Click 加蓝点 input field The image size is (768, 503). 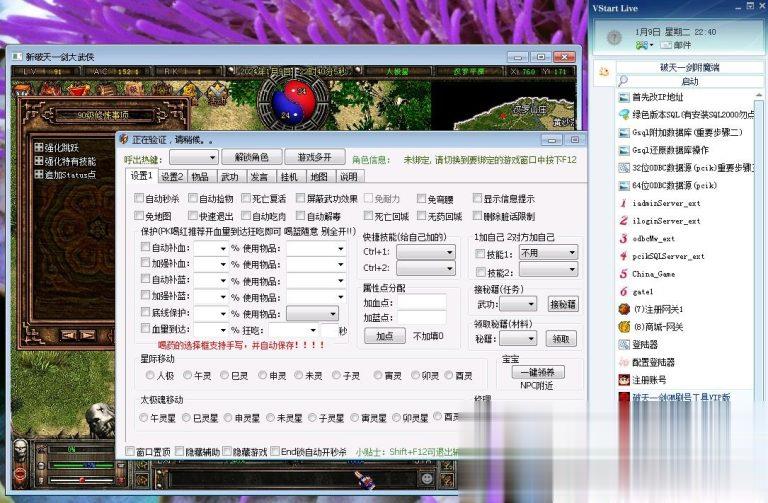(421, 317)
